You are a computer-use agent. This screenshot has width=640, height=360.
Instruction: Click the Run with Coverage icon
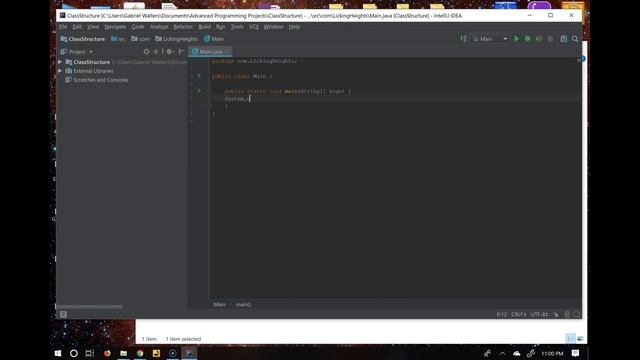(539, 39)
